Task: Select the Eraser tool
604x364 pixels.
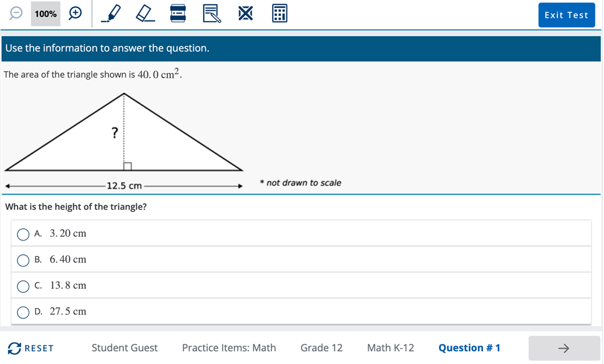Action: click(x=144, y=13)
